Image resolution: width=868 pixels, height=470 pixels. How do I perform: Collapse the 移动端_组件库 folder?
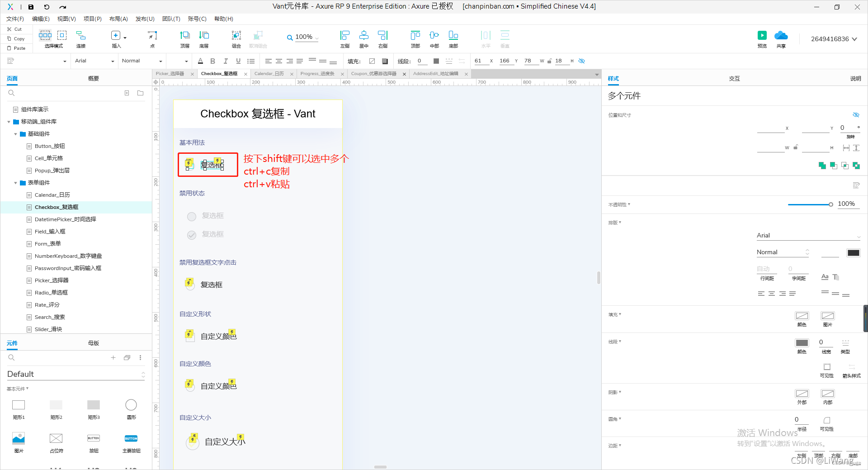pyautogui.click(x=9, y=122)
